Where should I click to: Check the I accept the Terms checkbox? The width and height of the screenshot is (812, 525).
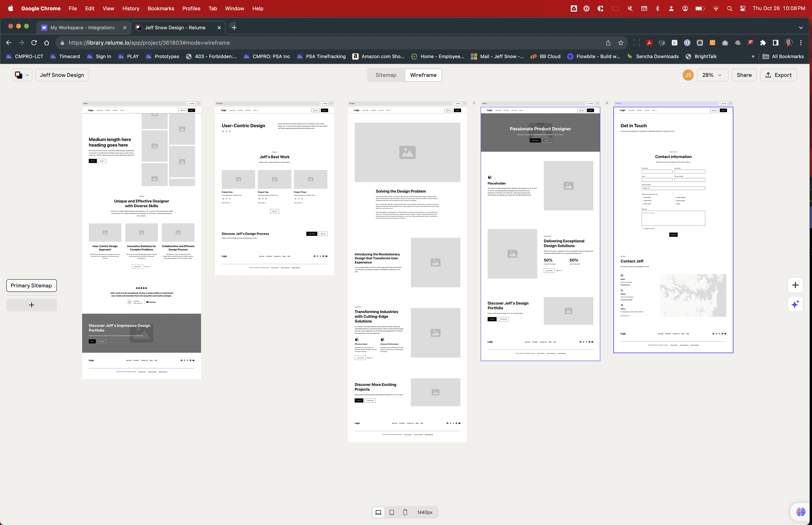pos(643,228)
